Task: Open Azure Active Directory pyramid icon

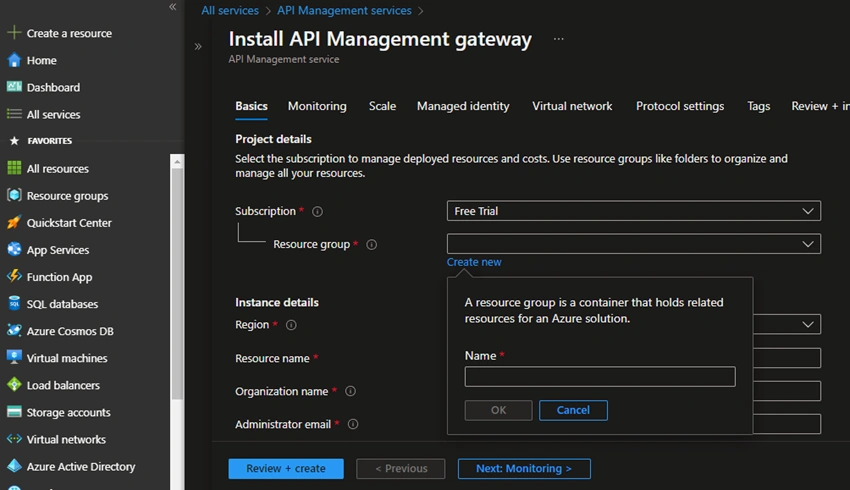Action: 14,466
